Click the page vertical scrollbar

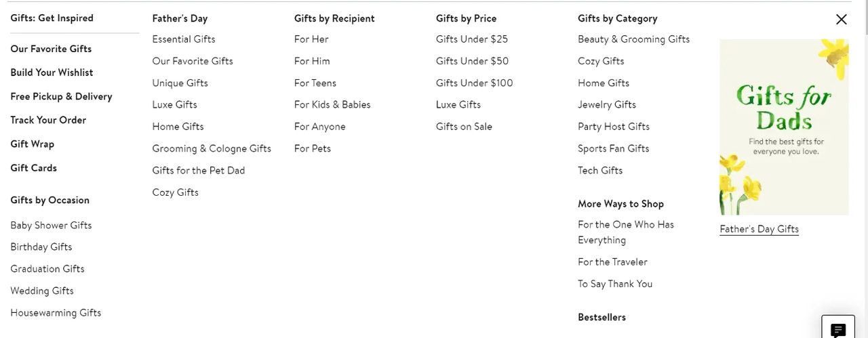[x=863, y=169]
